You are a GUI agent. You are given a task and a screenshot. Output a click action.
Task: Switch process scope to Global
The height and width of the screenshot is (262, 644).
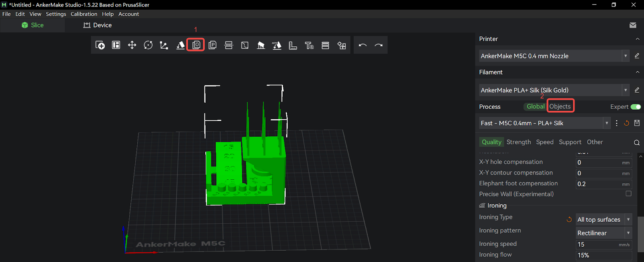pyautogui.click(x=535, y=106)
